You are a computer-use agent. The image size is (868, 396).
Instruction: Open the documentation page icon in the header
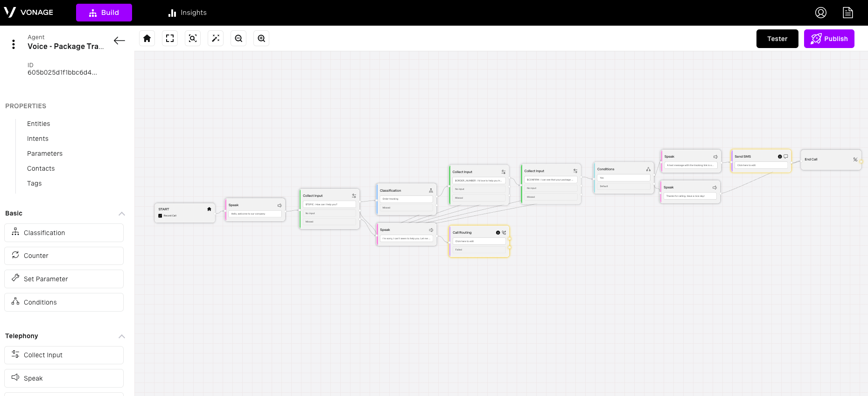click(x=848, y=13)
